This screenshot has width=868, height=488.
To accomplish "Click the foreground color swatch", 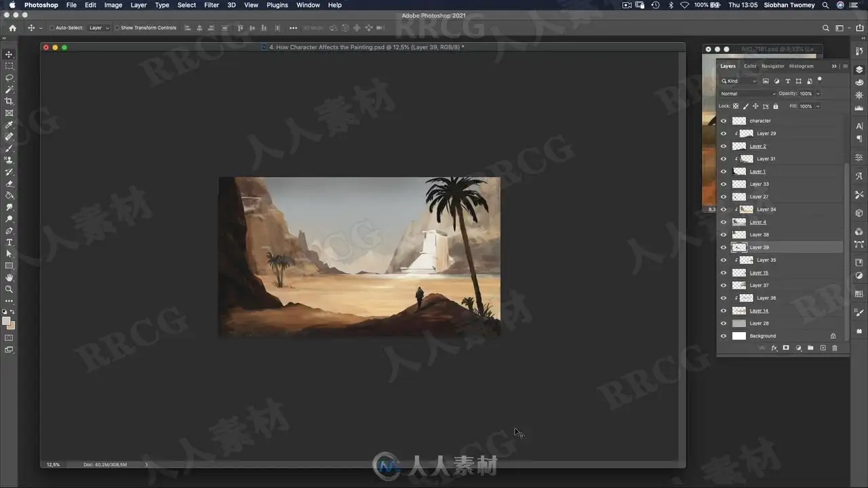I will click(6, 321).
